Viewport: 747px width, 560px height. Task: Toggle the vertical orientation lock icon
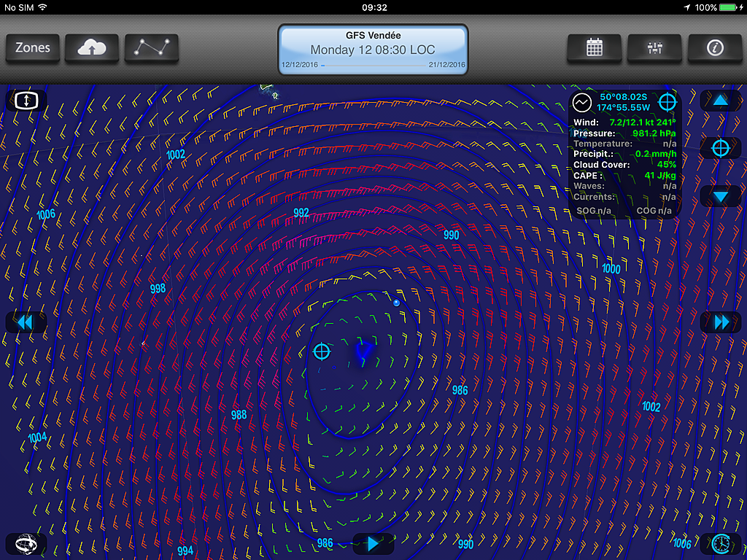point(26,101)
